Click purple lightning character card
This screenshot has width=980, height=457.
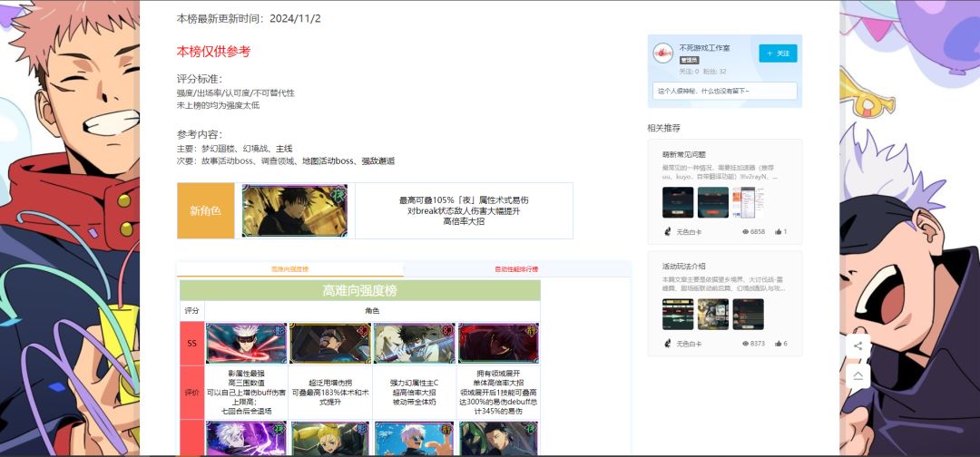click(246, 438)
